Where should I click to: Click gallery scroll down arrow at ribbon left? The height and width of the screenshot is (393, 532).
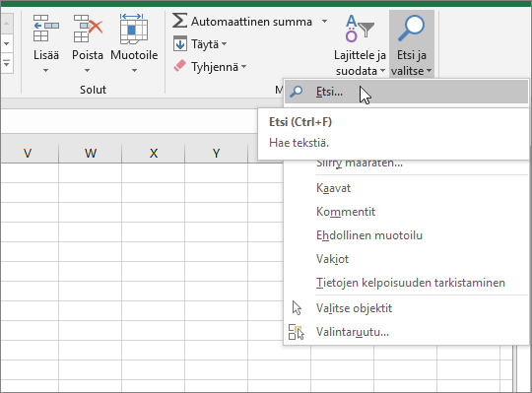coord(7,43)
